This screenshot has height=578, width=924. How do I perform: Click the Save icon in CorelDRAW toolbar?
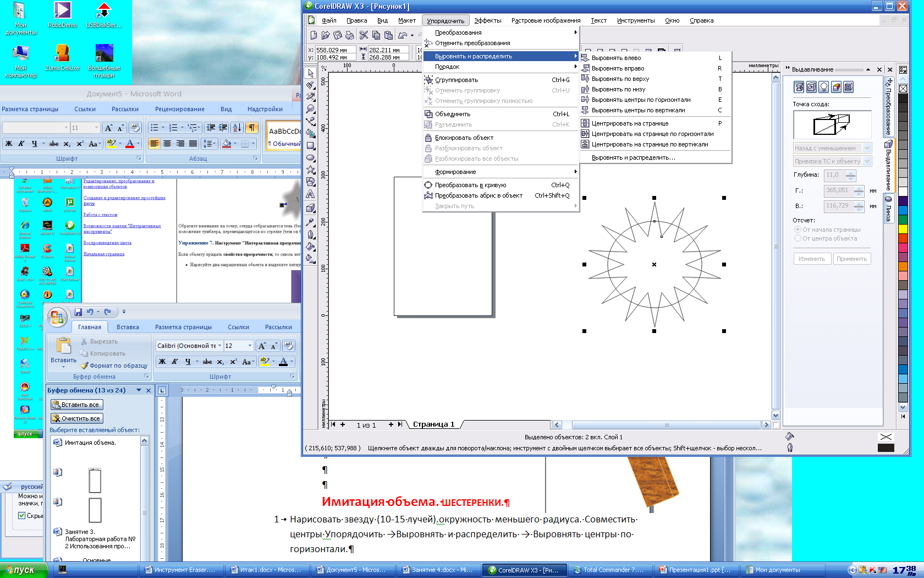tap(338, 35)
